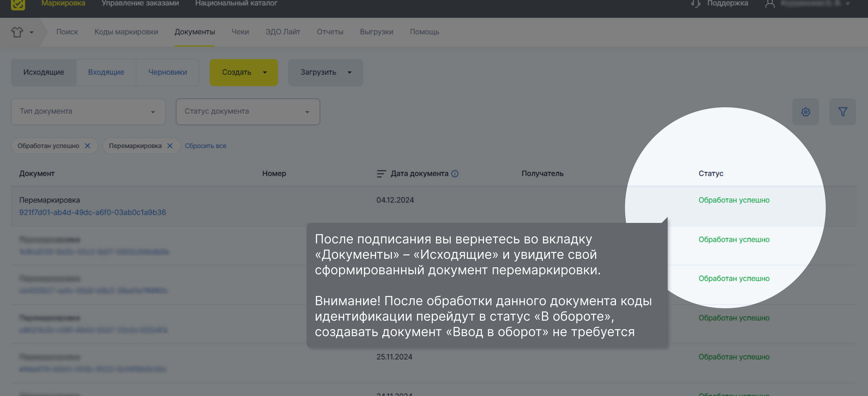Image resolution: width=868 pixels, height=396 pixels.
Task: Remove the Перемаркировка filter chip
Action: pyautogui.click(x=170, y=146)
